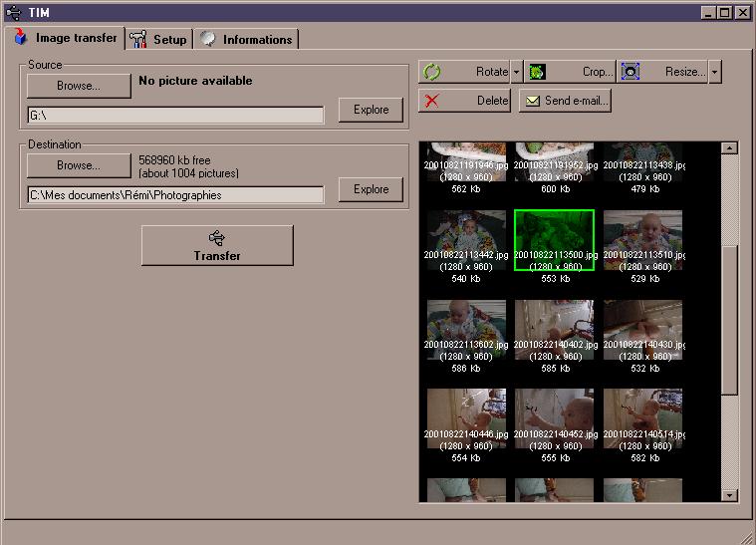756x545 pixels.
Task: Select thumbnail 20010822113438.jpg
Action: [x=642, y=161]
